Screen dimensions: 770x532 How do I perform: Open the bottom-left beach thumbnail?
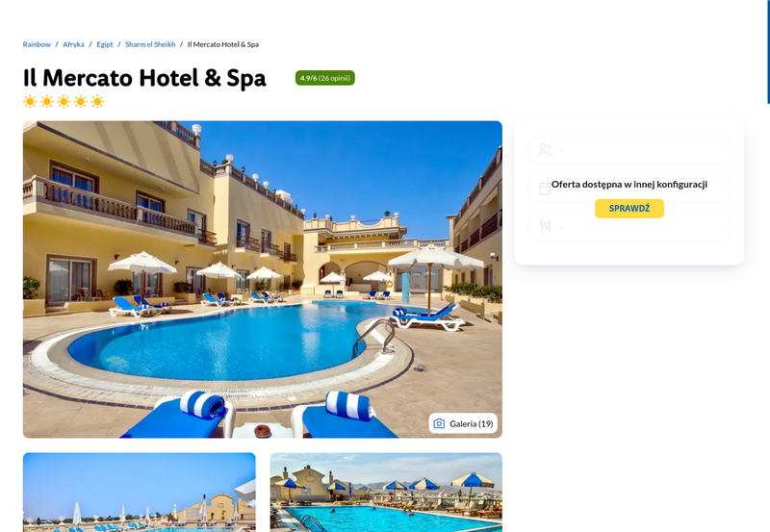click(140, 493)
